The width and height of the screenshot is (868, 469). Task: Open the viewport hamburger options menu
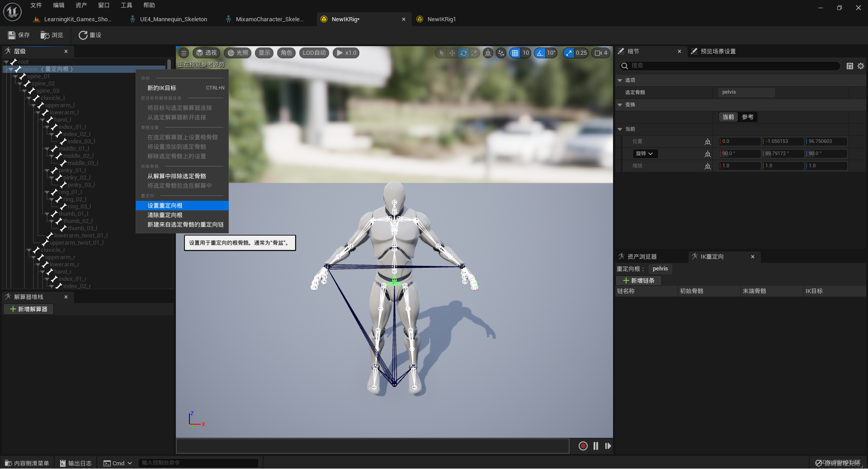click(x=184, y=53)
